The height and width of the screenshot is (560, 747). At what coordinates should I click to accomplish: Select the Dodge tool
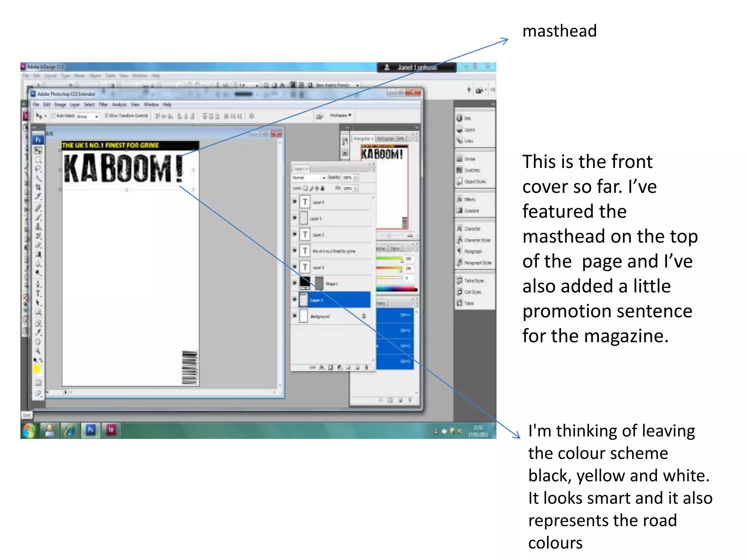tap(38, 273)
